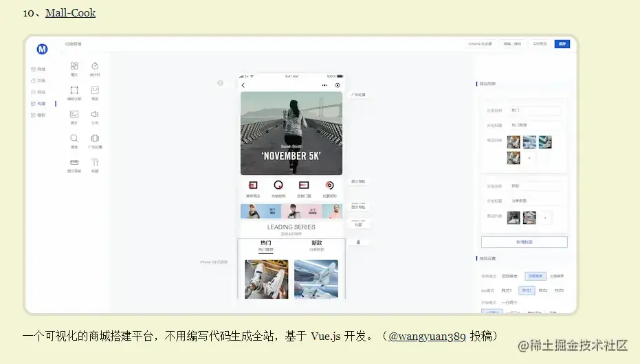Screen dimensions: 640x364
Task: Click the target circle icon in phone header
Action: coord(338,85)
